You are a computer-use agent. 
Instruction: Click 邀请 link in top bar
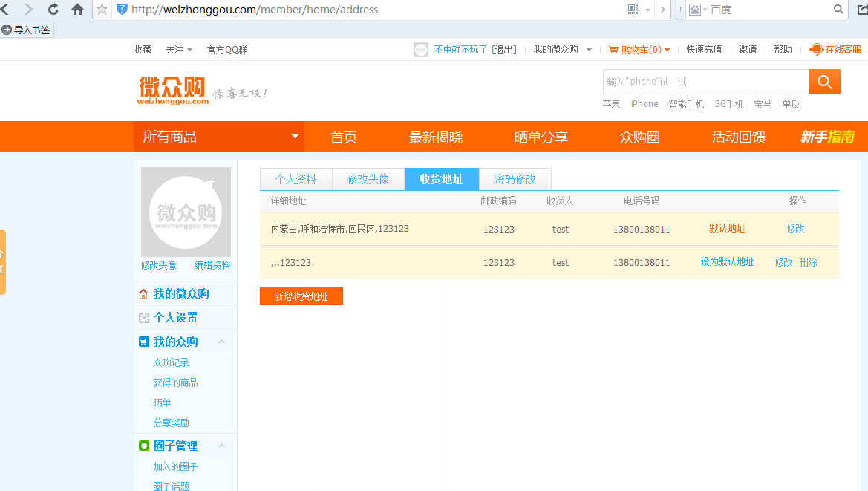748,49
